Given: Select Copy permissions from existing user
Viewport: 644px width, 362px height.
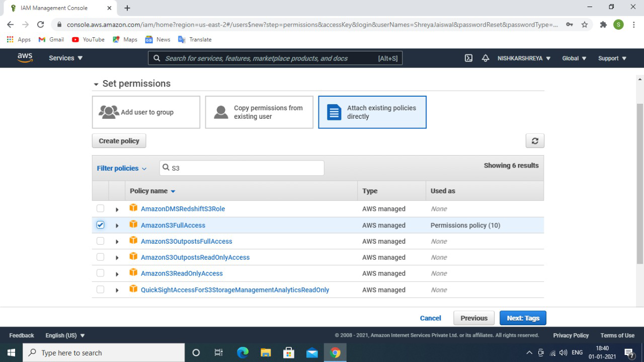Looking at the screenshot, I should pyautogui.click(x=259, y=112).
